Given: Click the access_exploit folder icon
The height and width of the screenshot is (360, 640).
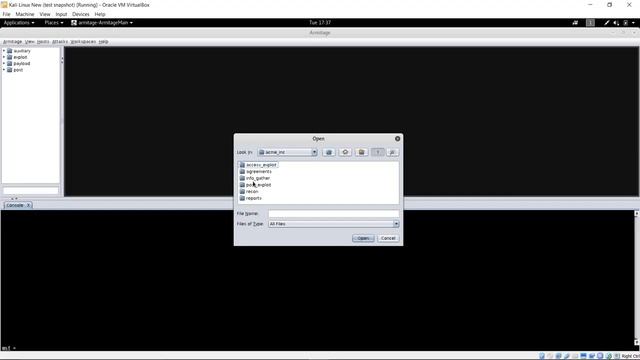Looking at the screenshot, I should [x=242, y=165].
